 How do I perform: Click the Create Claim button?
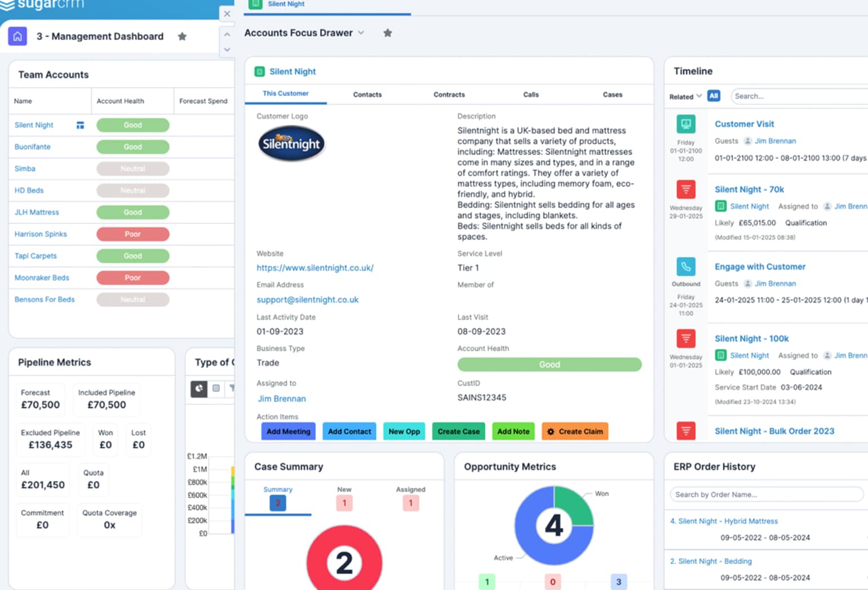(x=575, y=432)
